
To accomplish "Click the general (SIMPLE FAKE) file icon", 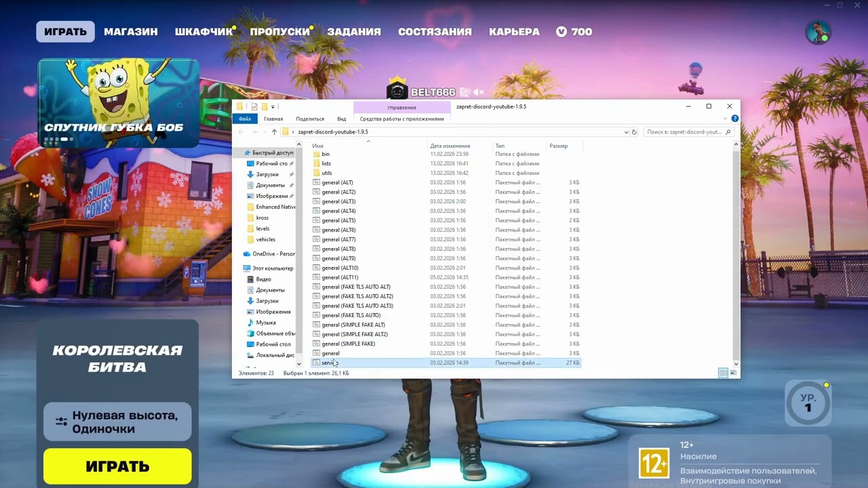I will (x=317, y=344).
